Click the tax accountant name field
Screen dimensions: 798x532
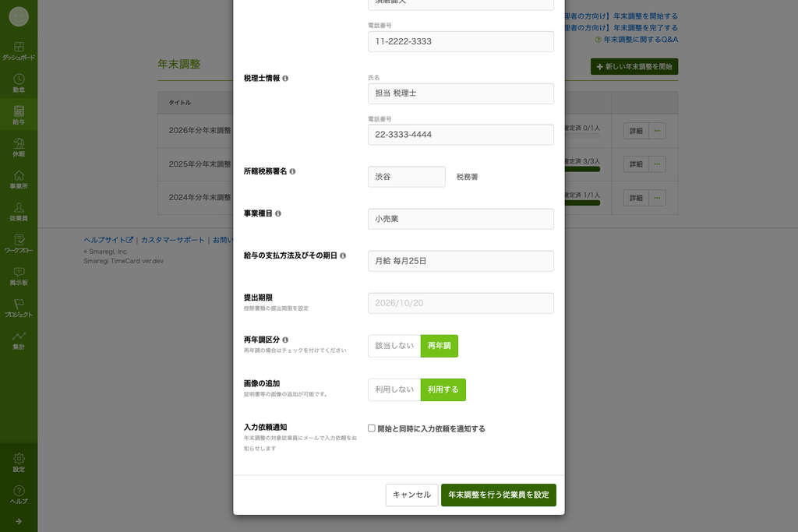461,93
